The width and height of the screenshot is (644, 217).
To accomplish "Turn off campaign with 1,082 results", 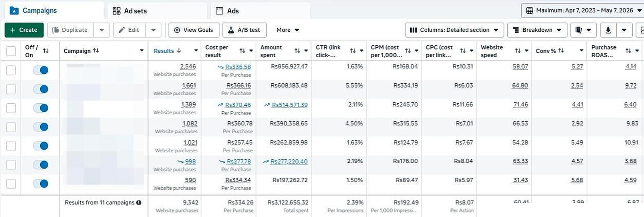I will 41,127.
